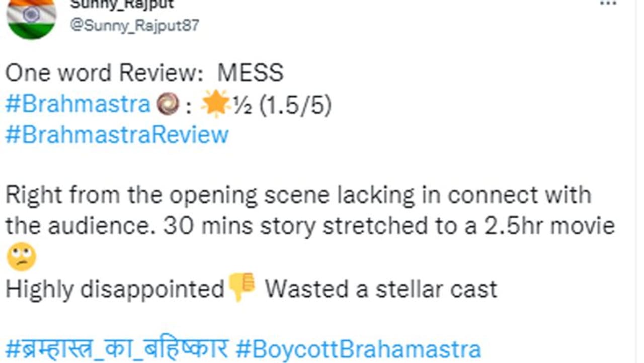Visit the #BoycottBrahamastra hashtag
Screen dimensions: 644x363
pos(358,348)
